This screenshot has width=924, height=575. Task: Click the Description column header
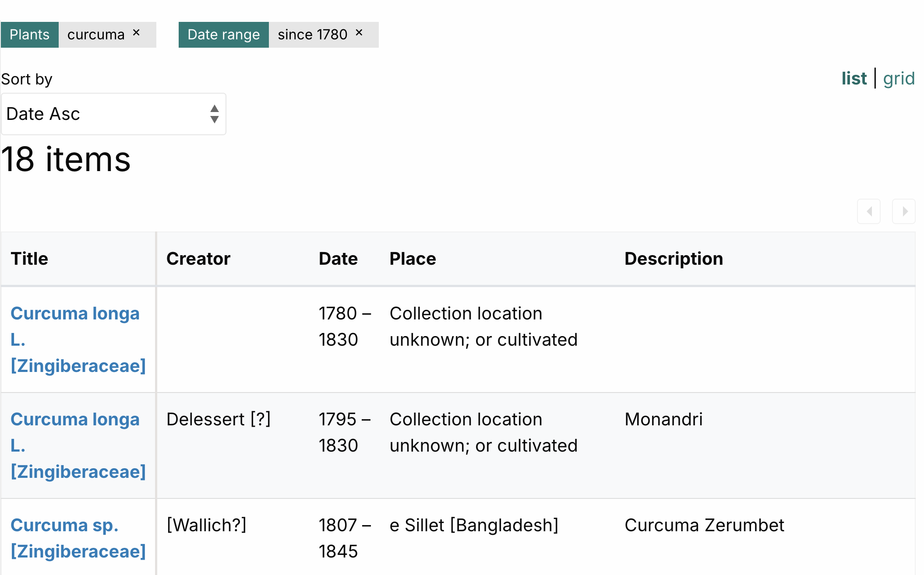[674, 259]
